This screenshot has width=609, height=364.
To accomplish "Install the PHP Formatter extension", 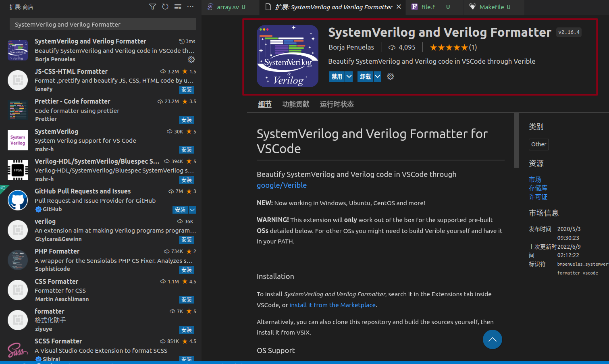I will pos(187,270).
